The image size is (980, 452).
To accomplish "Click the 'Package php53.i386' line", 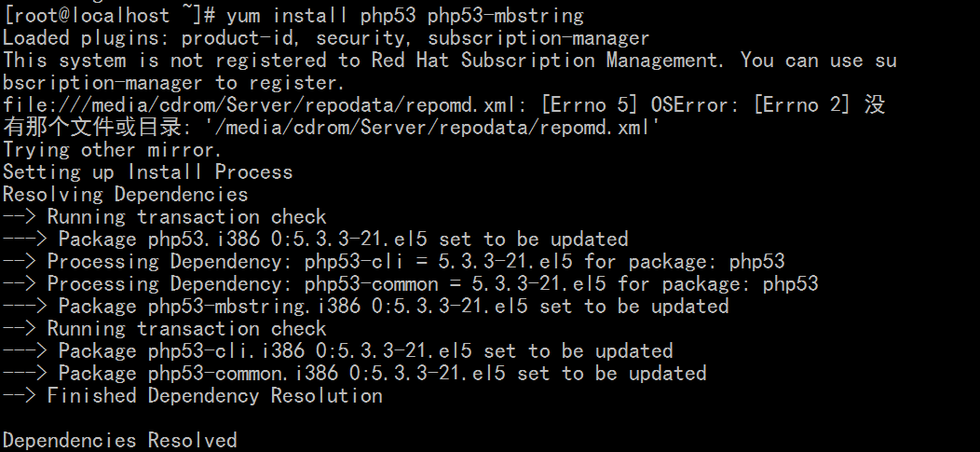I will (x=316, y=240).
